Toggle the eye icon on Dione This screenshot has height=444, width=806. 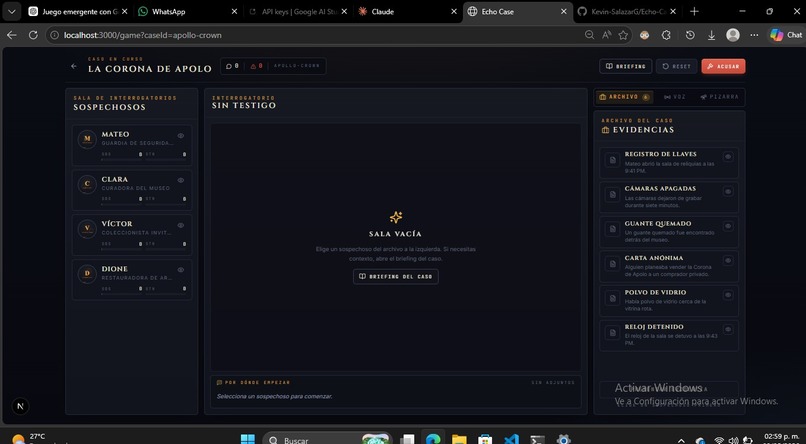pos(181,270)
